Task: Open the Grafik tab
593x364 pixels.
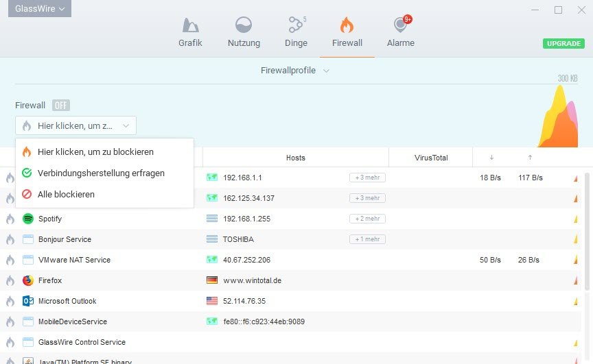Action: tap(190, 33)
